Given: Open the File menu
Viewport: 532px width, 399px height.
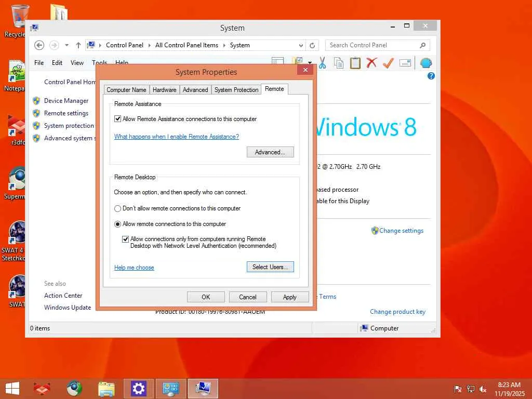Looking at the screenshot, I should [x=39, y=63].
